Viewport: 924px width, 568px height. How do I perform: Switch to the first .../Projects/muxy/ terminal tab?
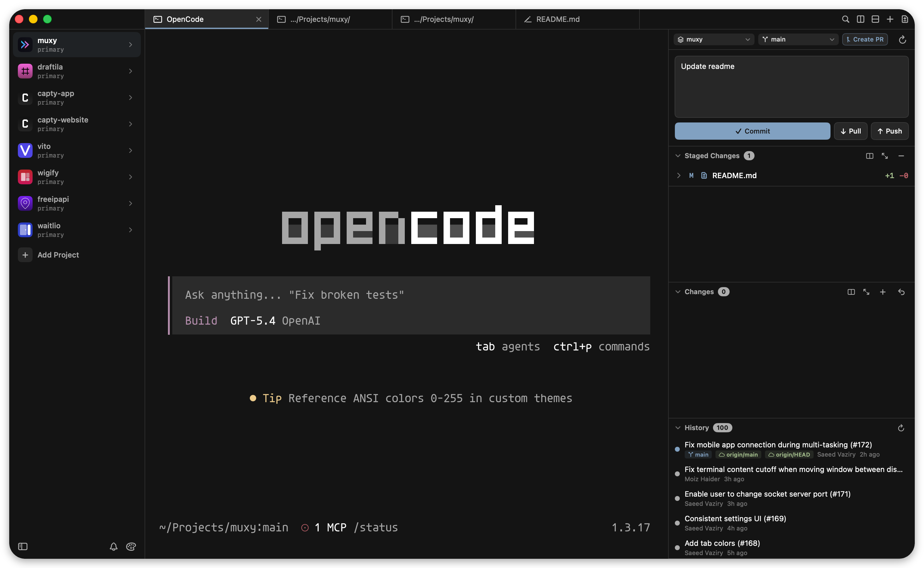(x=330, y=19)
